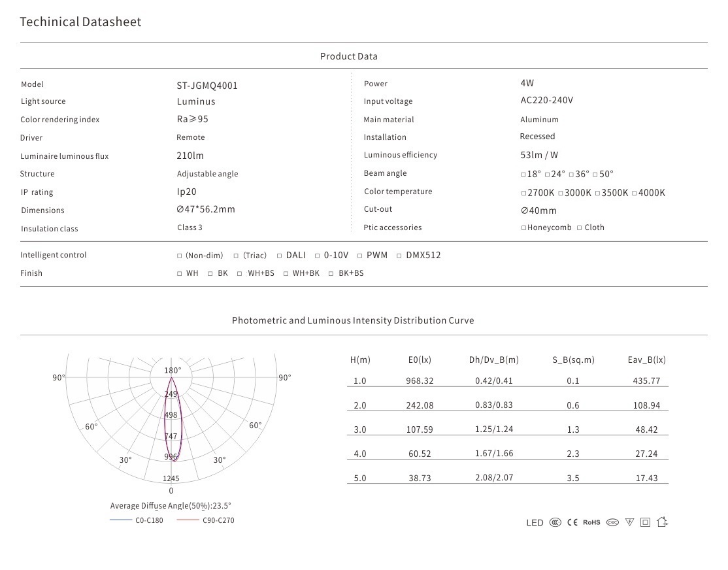Click the CCC certification mark
Viewport: 728px width, 570px height.
click(555, 522)
